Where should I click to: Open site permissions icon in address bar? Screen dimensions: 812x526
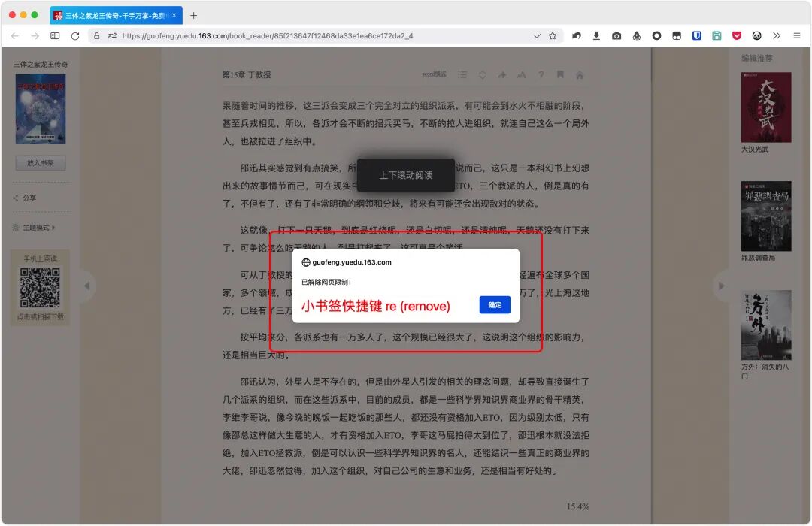[112, 36]
